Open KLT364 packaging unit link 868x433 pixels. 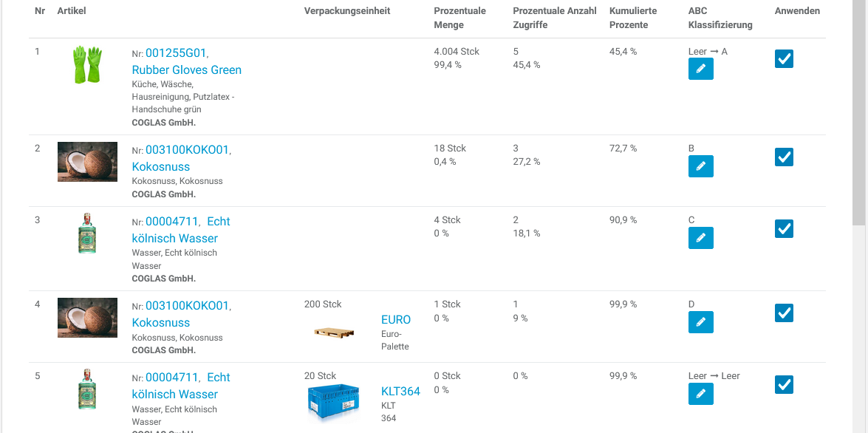[x=400, y=392]
